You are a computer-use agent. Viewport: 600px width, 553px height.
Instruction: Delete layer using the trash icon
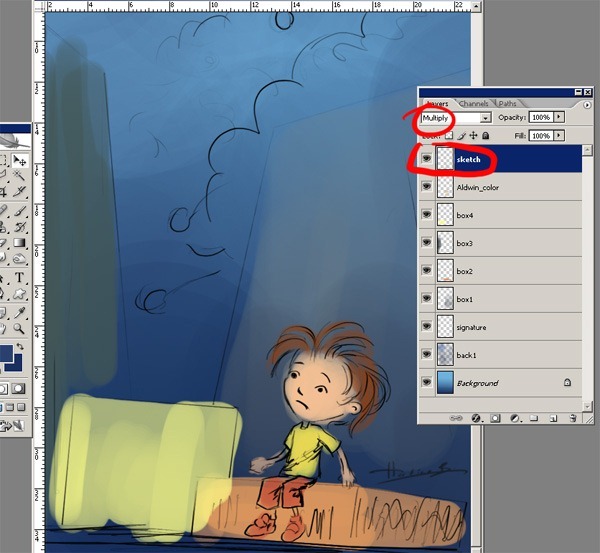point(572,418)
